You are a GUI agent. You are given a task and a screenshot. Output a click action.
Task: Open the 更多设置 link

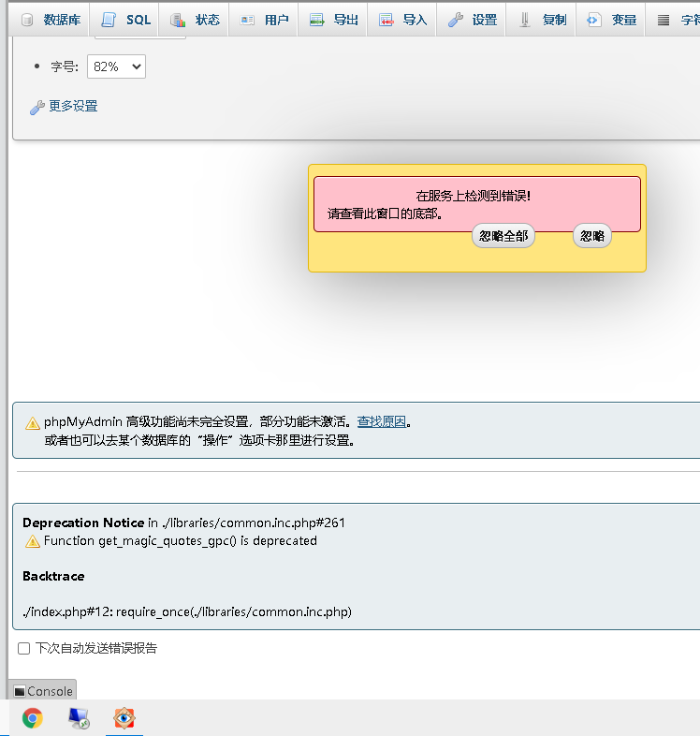tap(73, 106)
